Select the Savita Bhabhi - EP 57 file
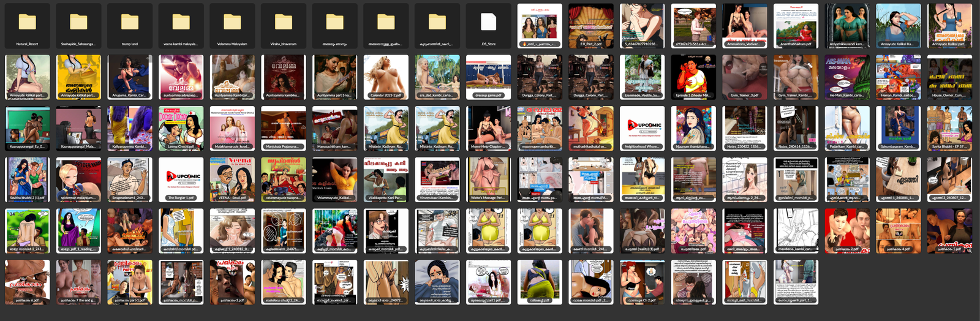The image size is (980, 321). [x=950, y=129]
